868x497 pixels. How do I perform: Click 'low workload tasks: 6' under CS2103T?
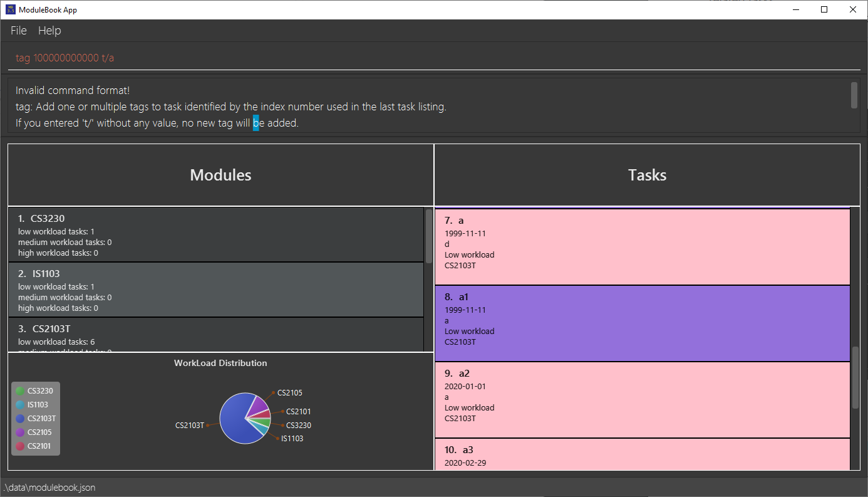56,342
